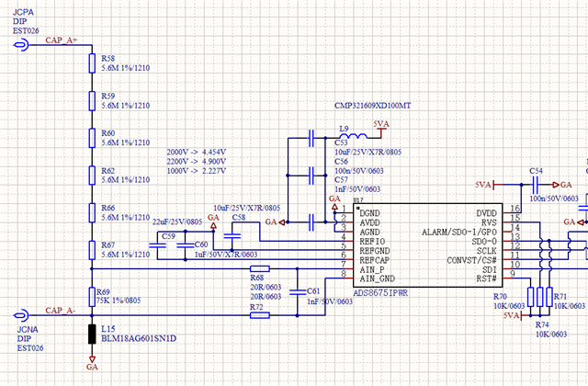Viewport: 588px width, 386px height.
Task: Select capacitor C60 symbol
Action: coord(186,245)
